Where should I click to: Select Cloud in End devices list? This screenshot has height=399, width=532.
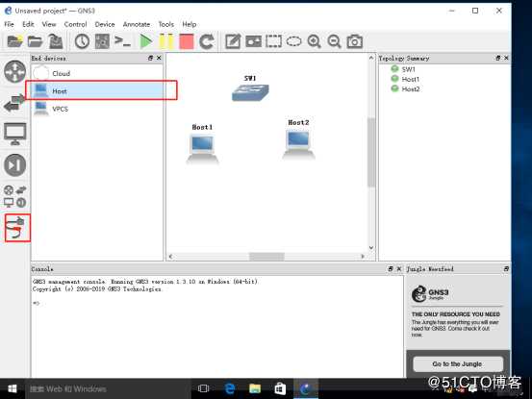(x=97, y=73)
